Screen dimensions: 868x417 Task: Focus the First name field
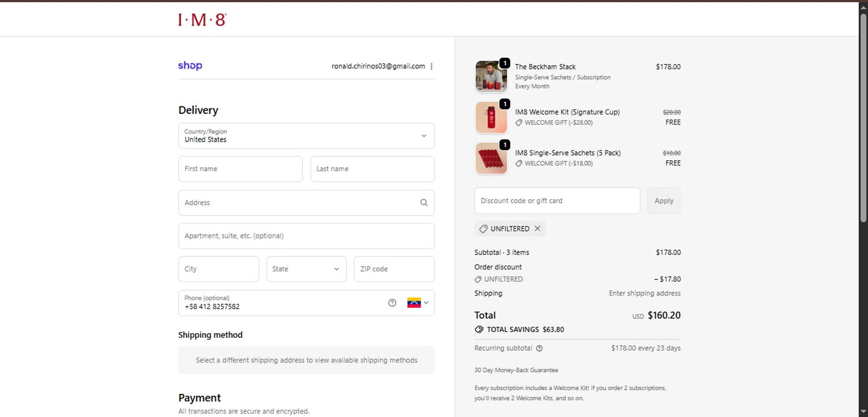tap(240, 169)
